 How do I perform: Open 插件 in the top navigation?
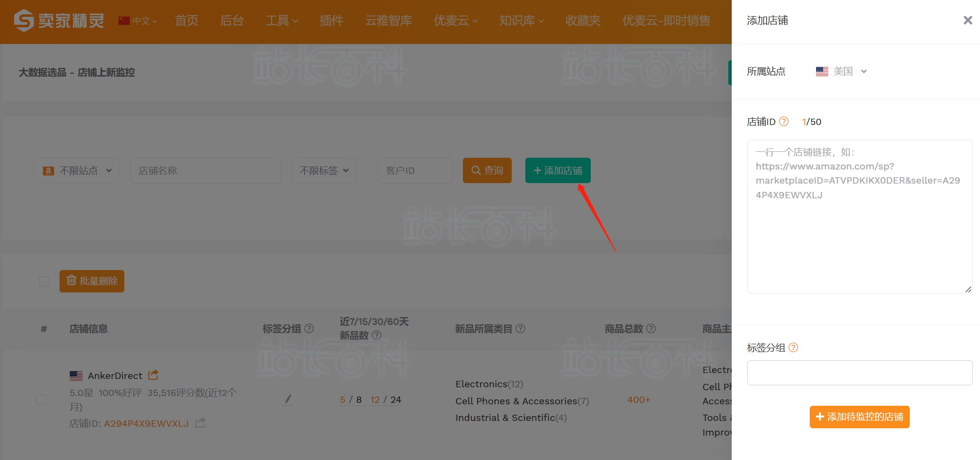(331, 21)
